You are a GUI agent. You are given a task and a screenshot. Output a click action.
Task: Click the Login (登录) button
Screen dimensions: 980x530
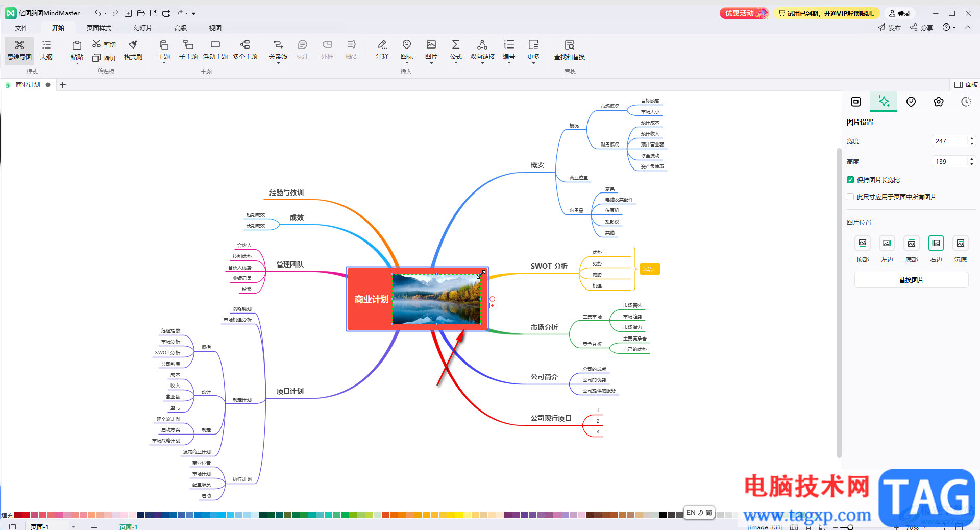click(x=900, y=13)
